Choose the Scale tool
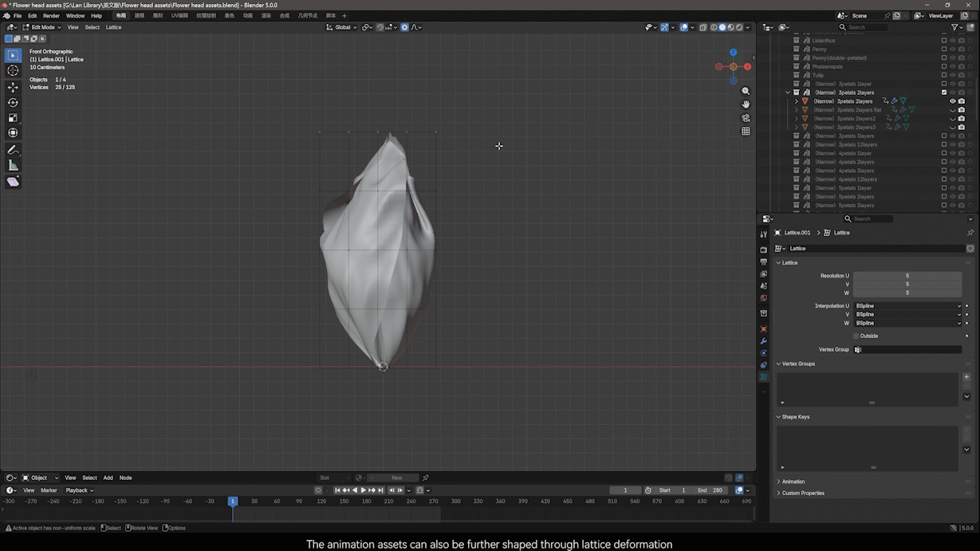Image resolution: width=980 pixels, height=551 pixels. [13, 118]
